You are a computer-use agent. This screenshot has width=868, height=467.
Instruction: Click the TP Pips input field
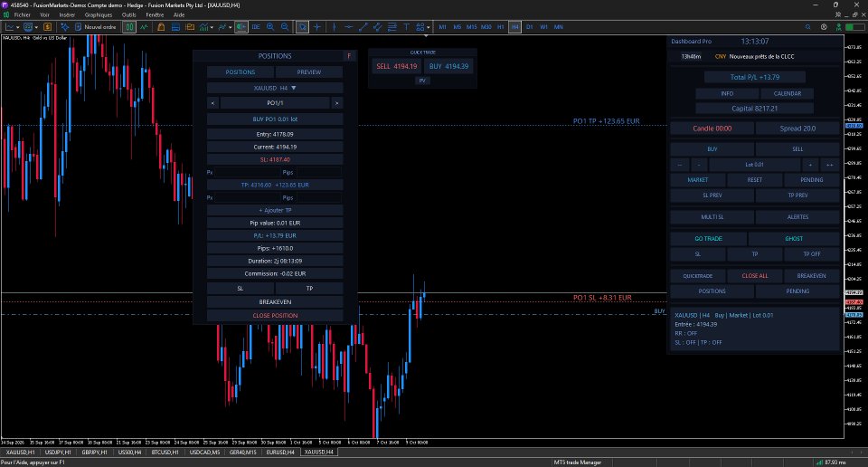coord(317,198)
